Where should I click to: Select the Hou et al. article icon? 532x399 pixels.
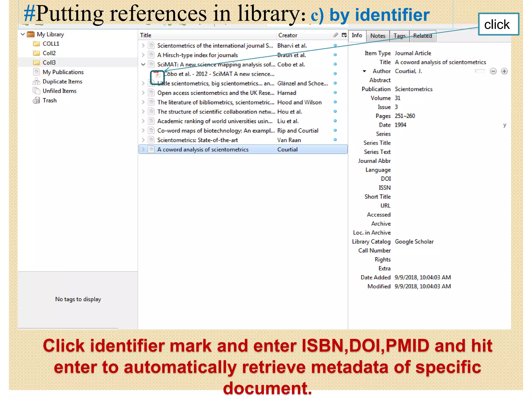click(151, 112)
